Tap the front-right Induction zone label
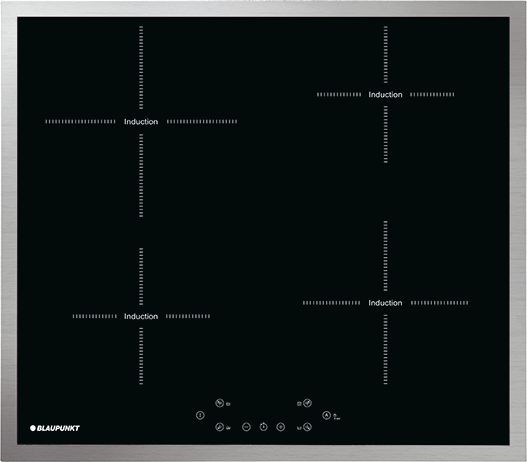Image resolution: width=527 pixels, height=462 pixels. [x=385, y=303]
